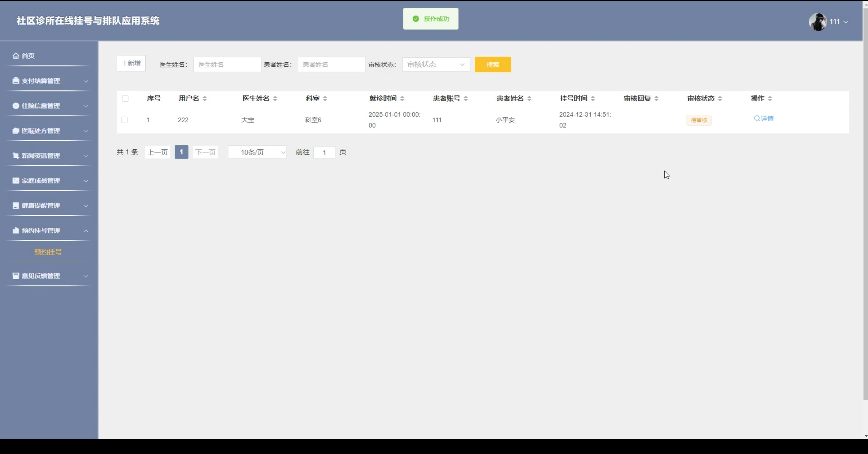The height and width of the screenshot is (454, 868).
Task: Click the yellow 搜索 button
Action: tap(492, 64)
